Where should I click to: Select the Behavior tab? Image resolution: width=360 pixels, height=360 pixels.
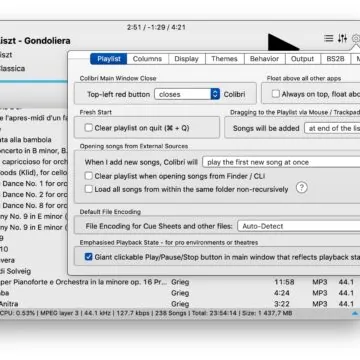pos(264,59)
